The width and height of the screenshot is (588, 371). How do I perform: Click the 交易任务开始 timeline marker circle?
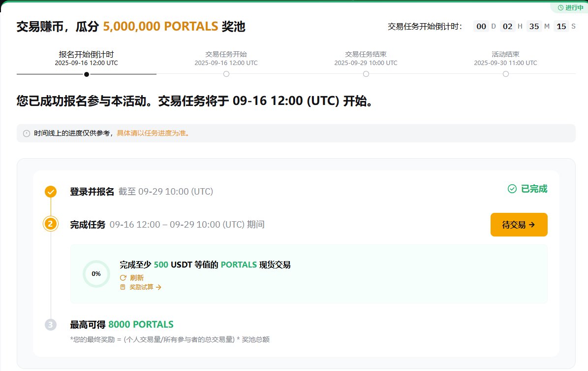tap(226, 74)
